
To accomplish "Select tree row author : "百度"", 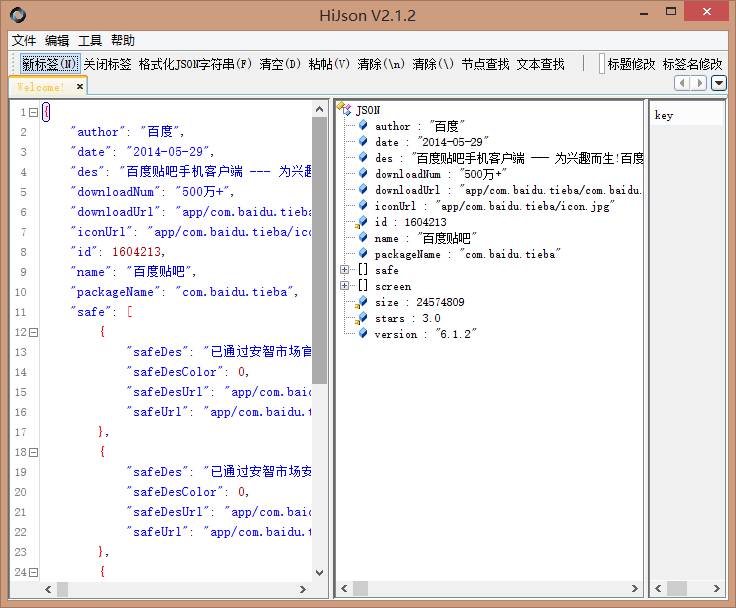I will pyautogui.click(x=420, y=126).
